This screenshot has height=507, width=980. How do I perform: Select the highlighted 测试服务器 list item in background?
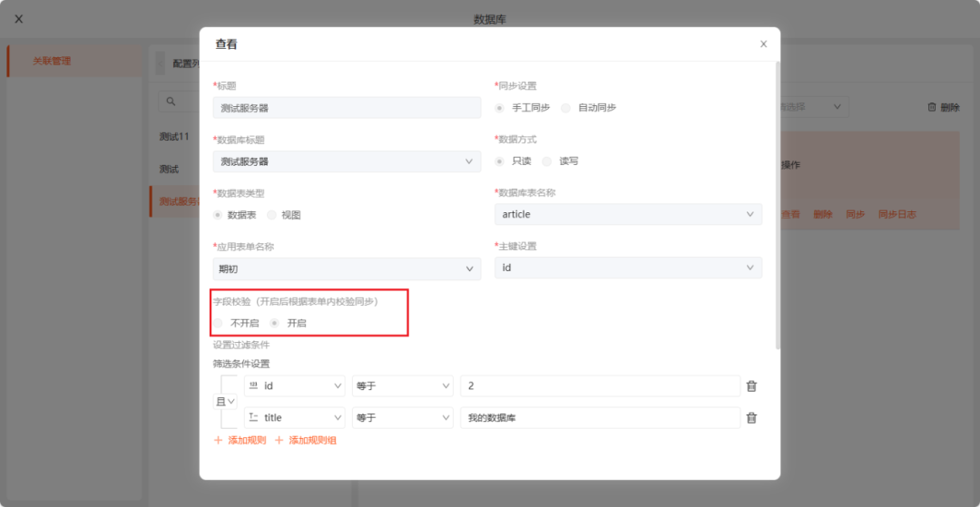(175, 201)
